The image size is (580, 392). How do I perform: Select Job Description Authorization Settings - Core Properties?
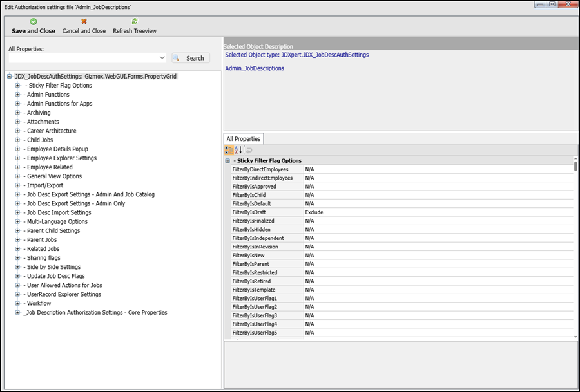[x=95, y=313]
